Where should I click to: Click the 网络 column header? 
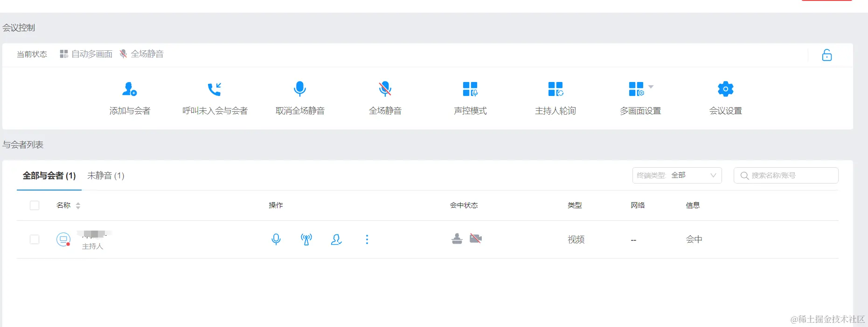coord(638,205)
